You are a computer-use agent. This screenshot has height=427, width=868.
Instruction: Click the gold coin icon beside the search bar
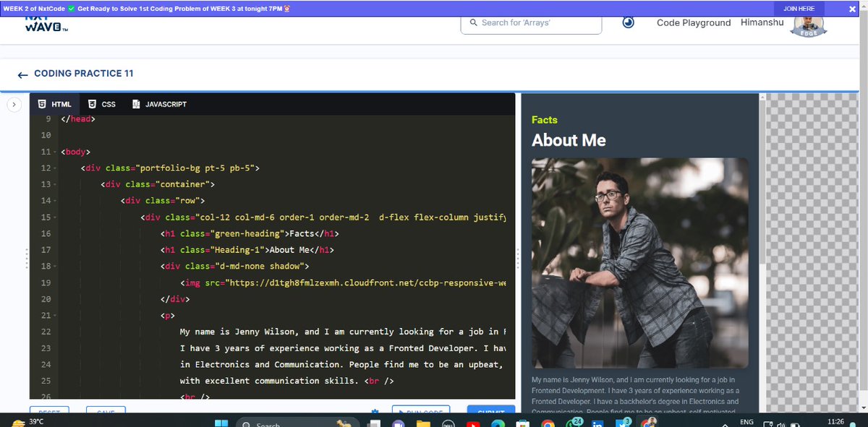tap(628, 22)
